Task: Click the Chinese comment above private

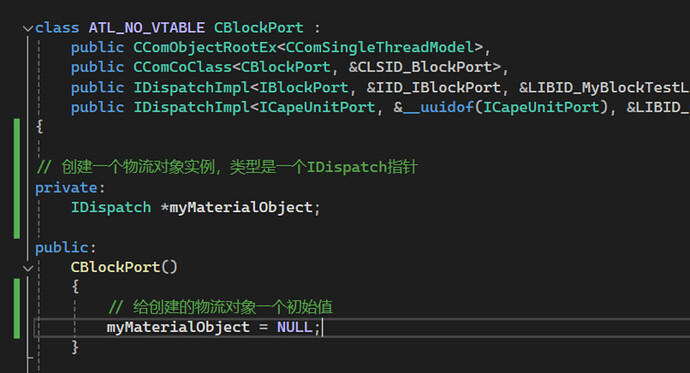Action: point(227,167)
